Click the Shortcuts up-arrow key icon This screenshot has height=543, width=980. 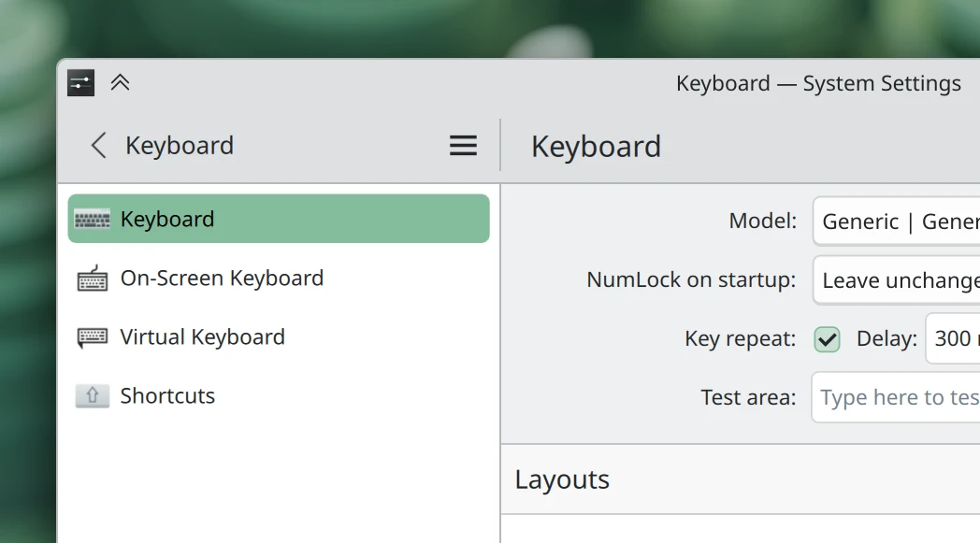[92, 395]
